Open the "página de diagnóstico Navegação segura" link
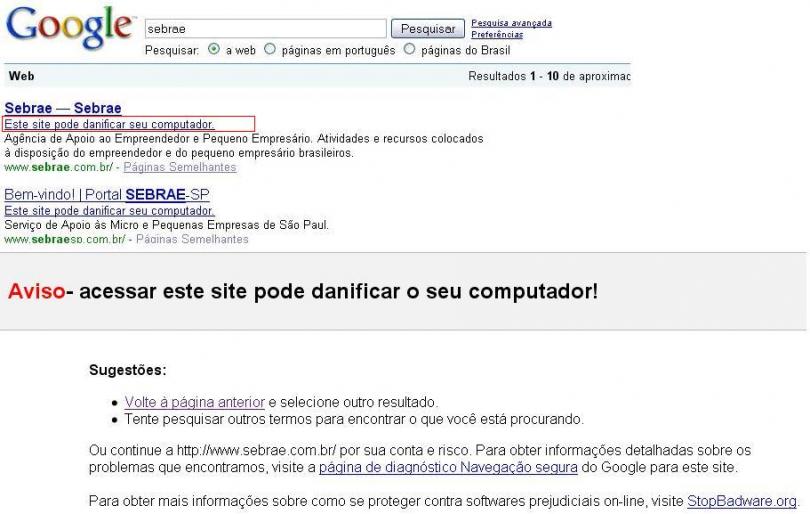 pos(448,467)
